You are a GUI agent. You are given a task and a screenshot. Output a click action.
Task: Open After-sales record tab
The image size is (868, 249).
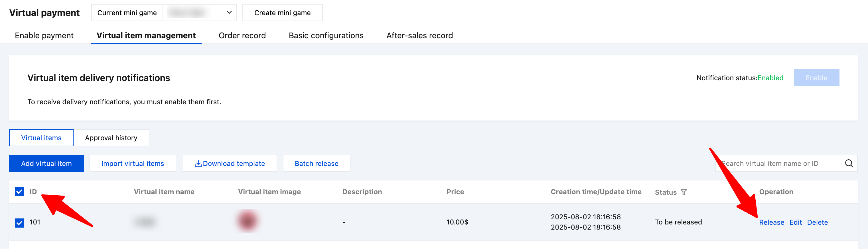pyautogui.click(x=419, y=35)
